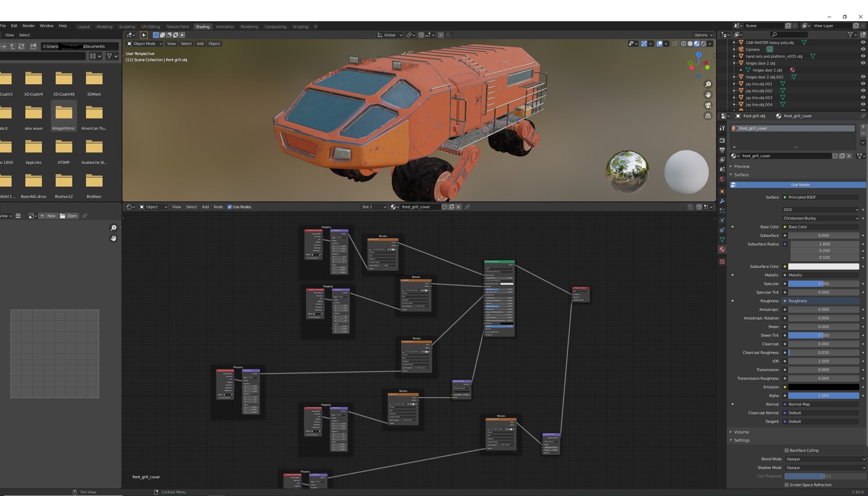Switch perspective/orthographic grid gizmo in viewport

[708, 116]
